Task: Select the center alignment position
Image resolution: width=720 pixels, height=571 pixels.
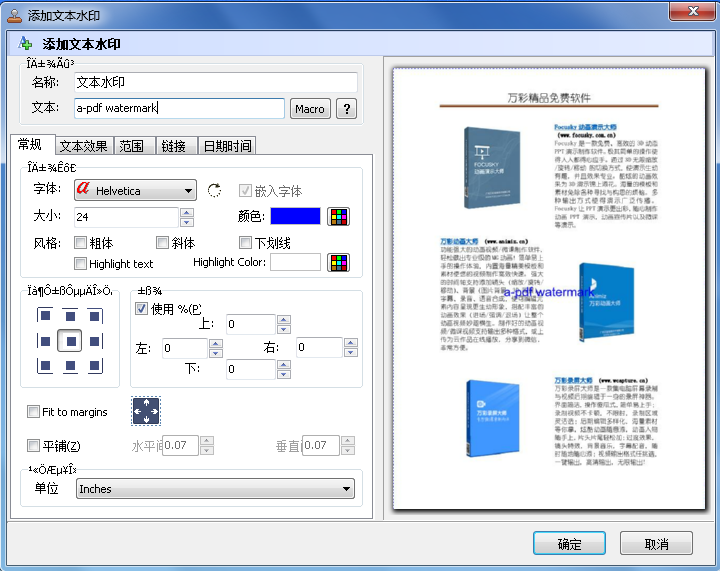Action: 70,341
